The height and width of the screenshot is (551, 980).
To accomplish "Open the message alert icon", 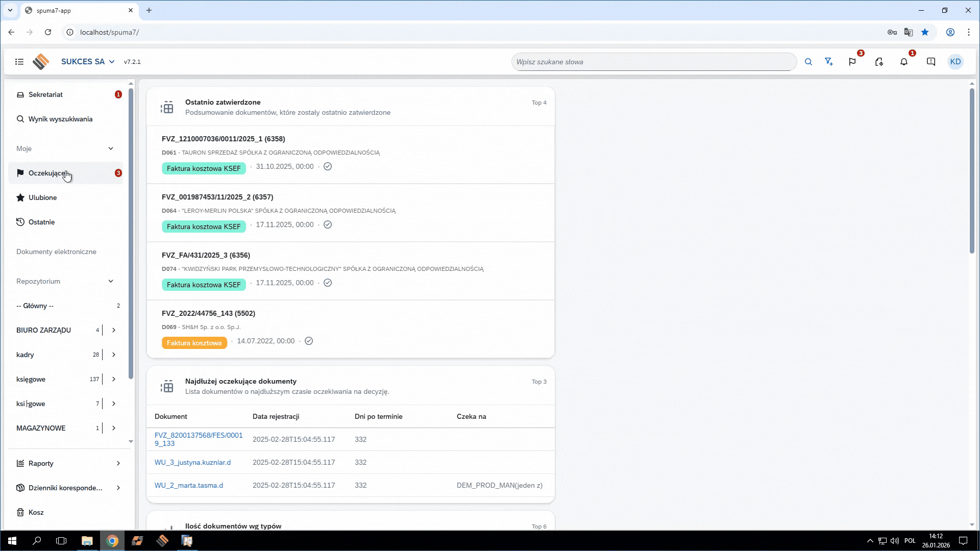I will 931,62.
